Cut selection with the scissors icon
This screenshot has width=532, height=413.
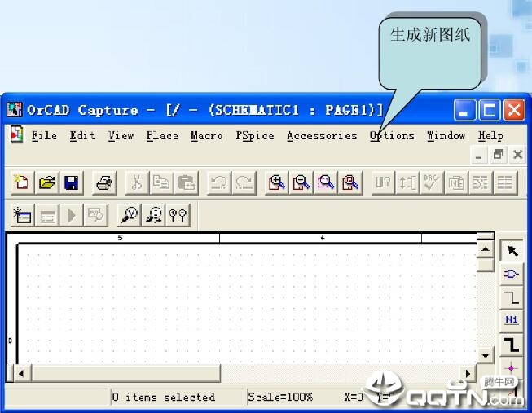137,183
